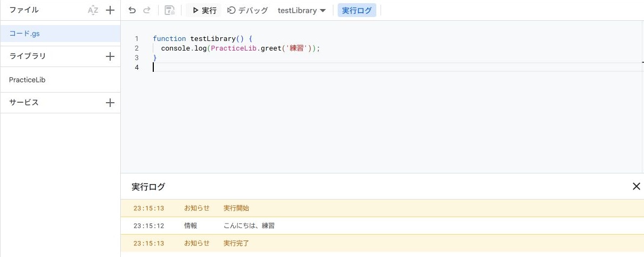The width and height of the screenshot is (644, 257).
Task: Click the console.log code on line 2
Action: click(241, 48)
